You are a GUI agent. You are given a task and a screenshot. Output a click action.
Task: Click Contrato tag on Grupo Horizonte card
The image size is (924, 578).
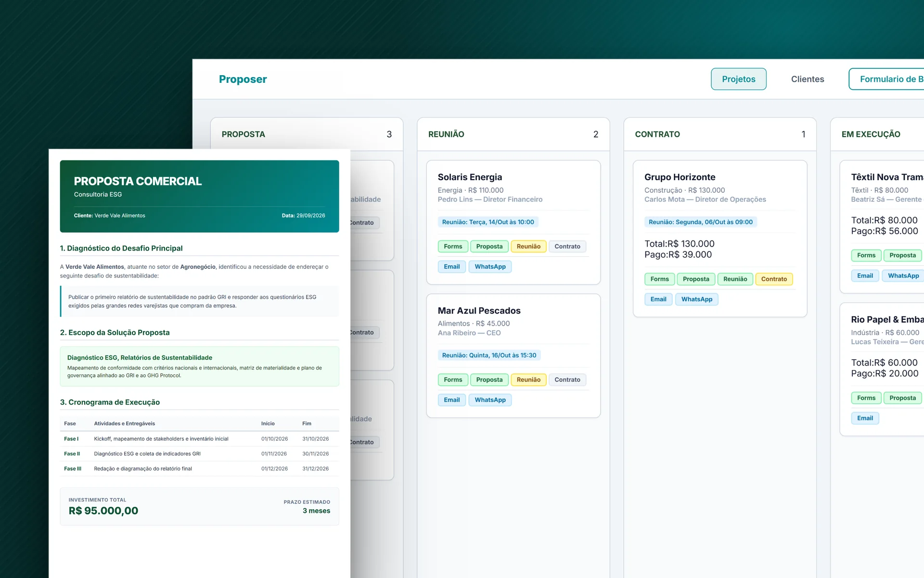click(774, 279)
